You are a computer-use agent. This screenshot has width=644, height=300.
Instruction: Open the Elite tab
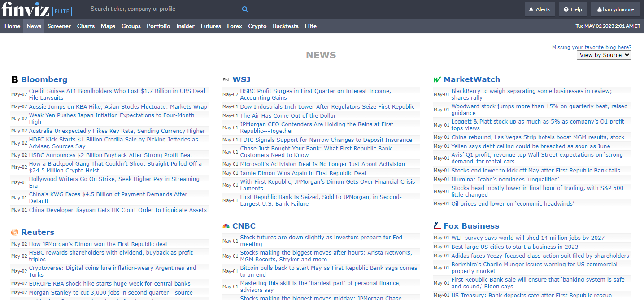click(x=311, y=26)
